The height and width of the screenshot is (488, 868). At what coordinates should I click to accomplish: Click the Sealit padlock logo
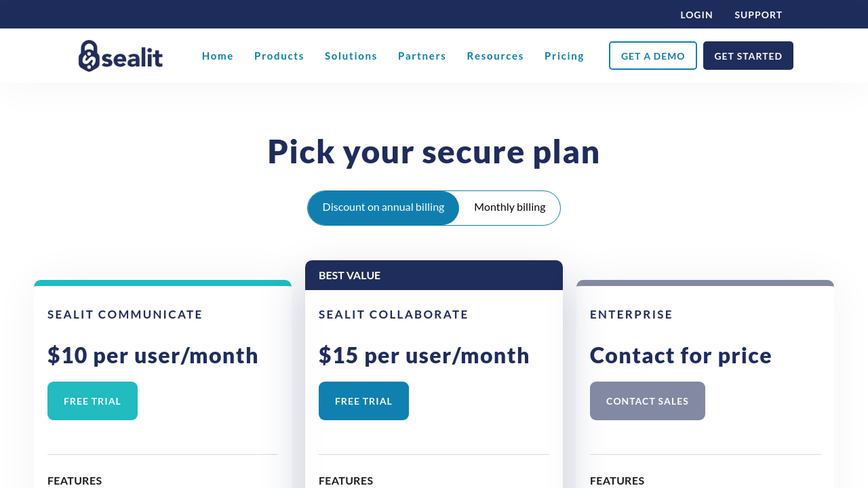tap(120, 56)
